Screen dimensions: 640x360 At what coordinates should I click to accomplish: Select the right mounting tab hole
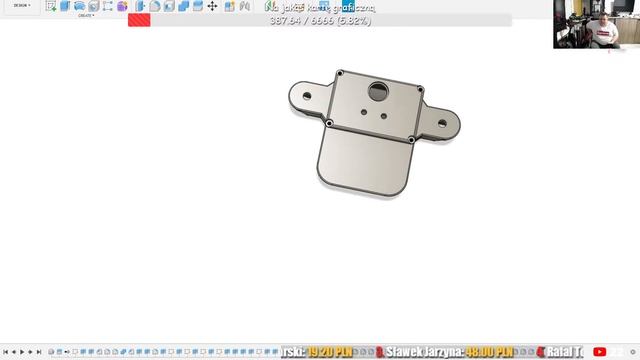coord(442,123)
